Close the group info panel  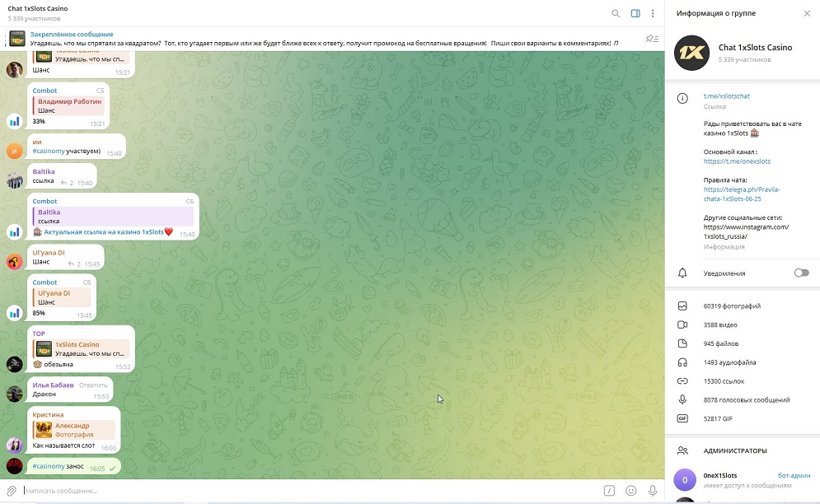pyautogui.click(x=807, y=14)
